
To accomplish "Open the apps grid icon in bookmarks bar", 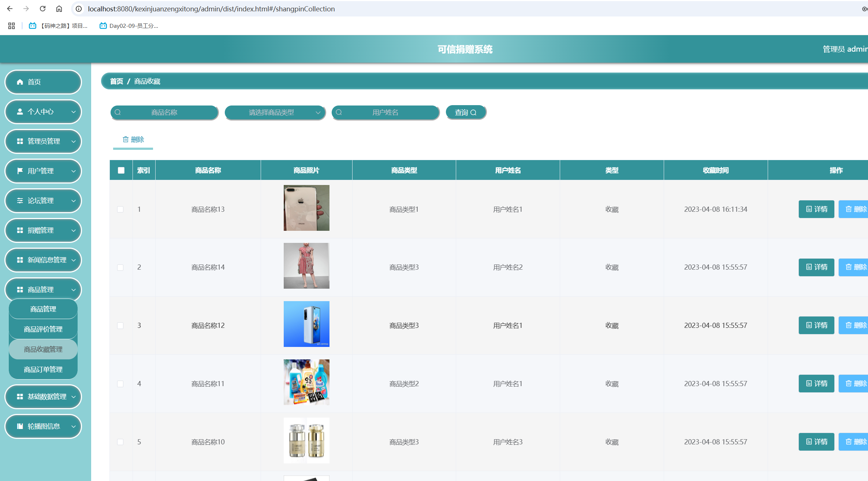I will coord(11,26).
